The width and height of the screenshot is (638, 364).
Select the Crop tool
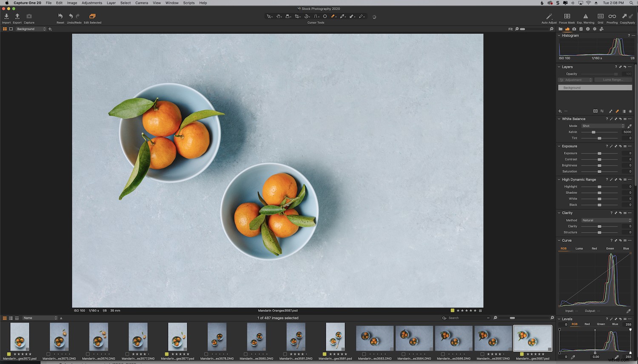coord(297,16)
